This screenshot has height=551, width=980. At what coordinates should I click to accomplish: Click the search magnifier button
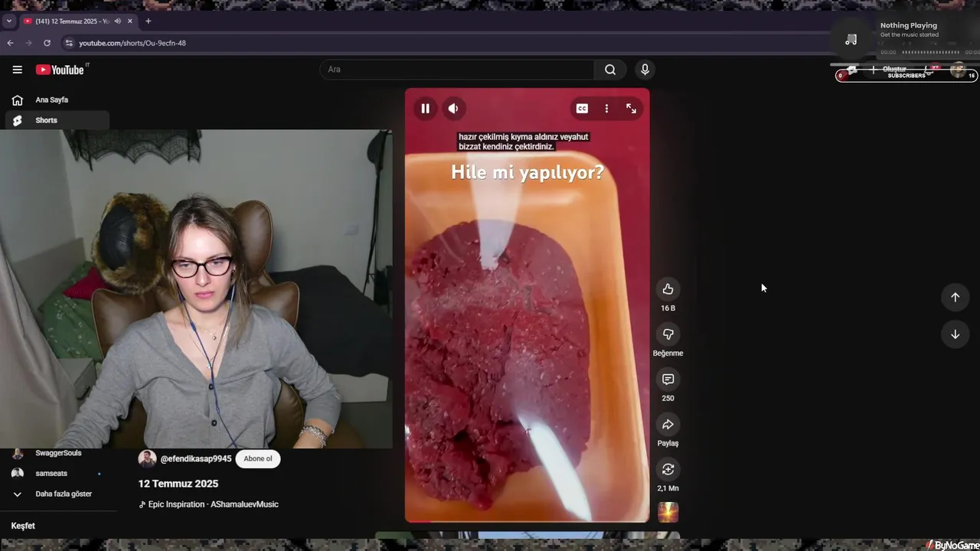pyautogui.click(x=610, y=70)
